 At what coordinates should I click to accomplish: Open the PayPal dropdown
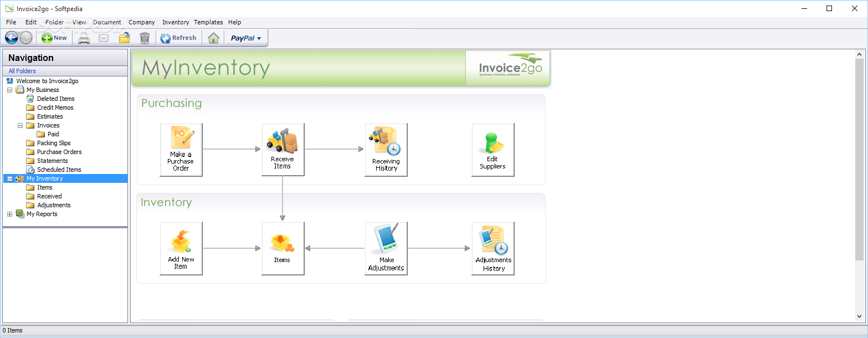point(246,38)
